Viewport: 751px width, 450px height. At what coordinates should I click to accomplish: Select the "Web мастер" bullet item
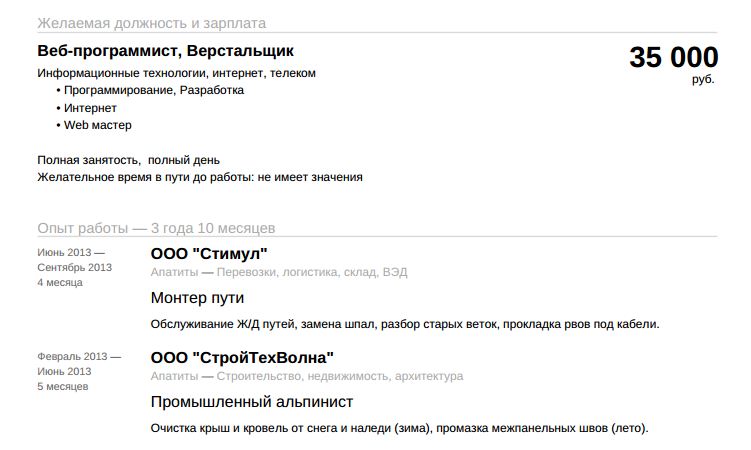click(x=98, y=125)
